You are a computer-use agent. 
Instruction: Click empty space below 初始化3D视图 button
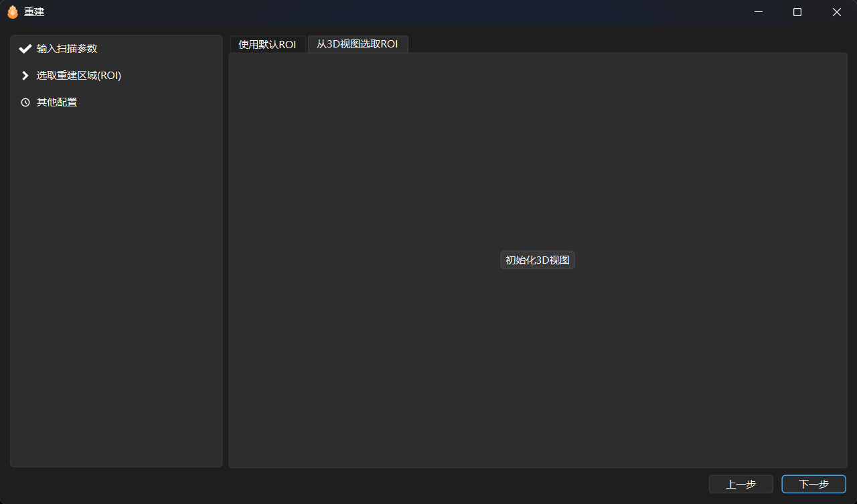point(538,361)
